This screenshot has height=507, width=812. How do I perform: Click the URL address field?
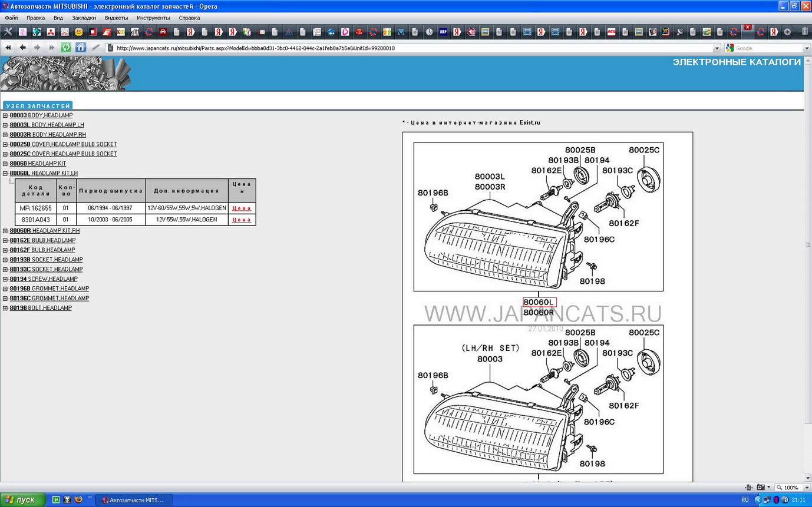tap(410, 48)
